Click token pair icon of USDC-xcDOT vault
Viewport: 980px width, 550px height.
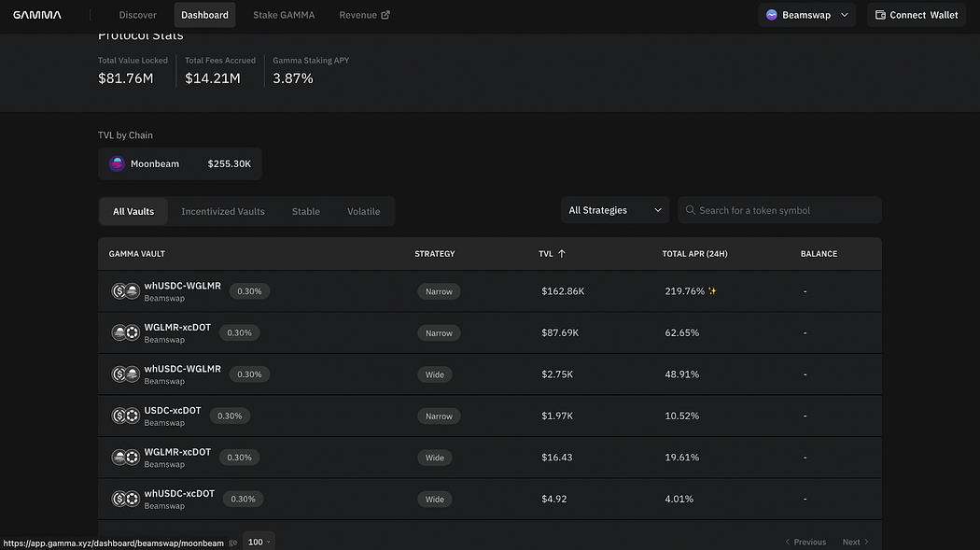click(125, 416)
